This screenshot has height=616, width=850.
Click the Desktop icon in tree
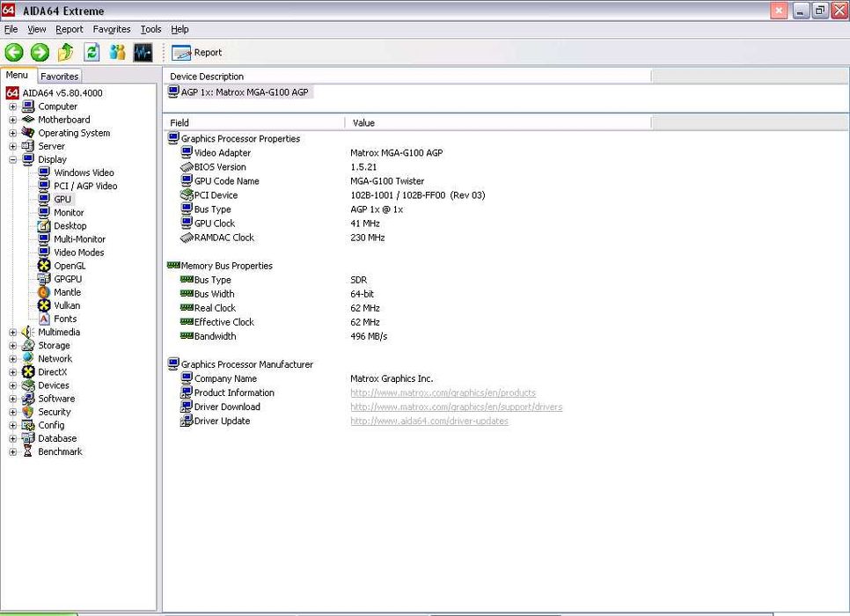click(44, 225)
